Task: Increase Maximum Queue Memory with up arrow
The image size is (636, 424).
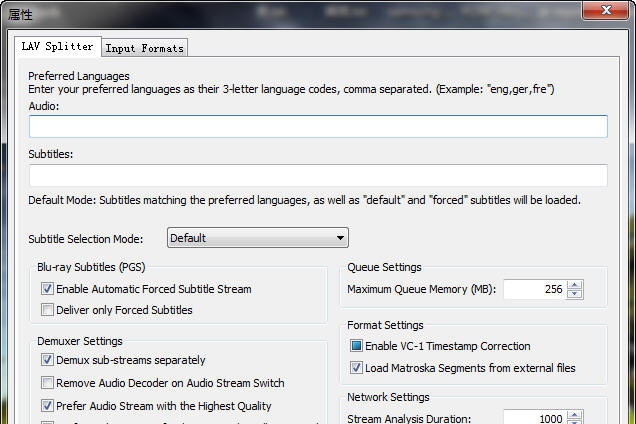Action: (x=575, y=284)
